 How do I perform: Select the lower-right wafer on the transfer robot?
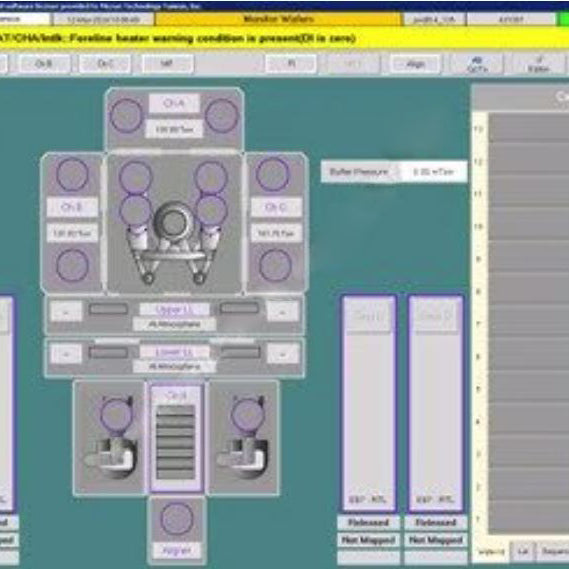[212, 210]
